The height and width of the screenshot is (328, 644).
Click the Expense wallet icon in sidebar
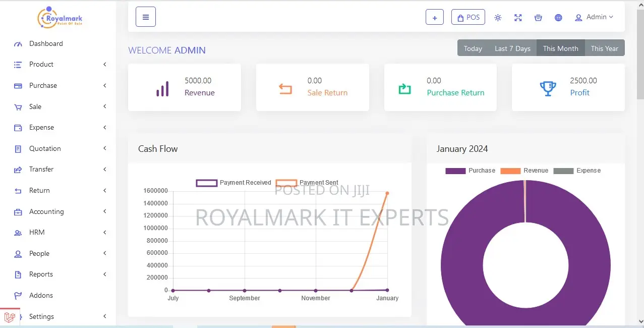pyautogui.click(x=18, y=128)
